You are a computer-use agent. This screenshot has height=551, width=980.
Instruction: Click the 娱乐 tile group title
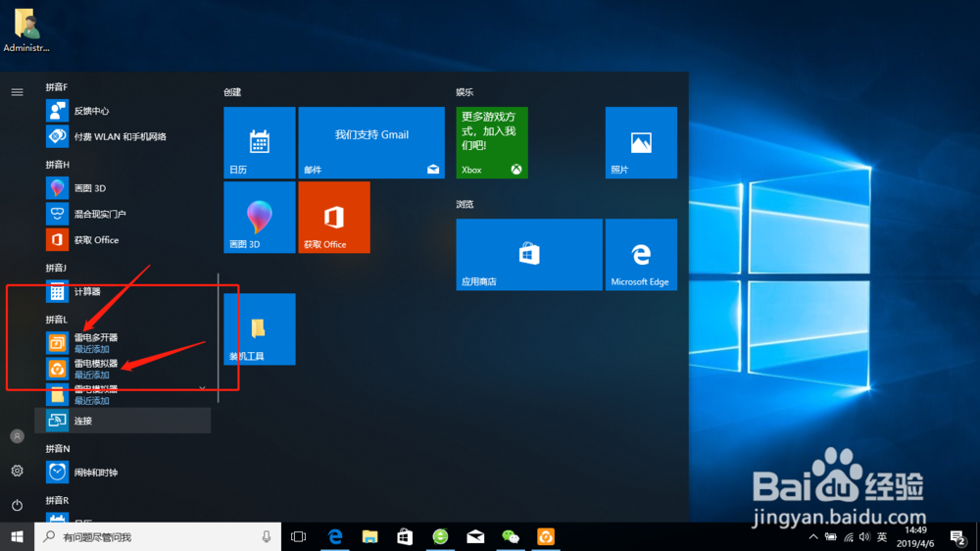(x=465, y=92)
